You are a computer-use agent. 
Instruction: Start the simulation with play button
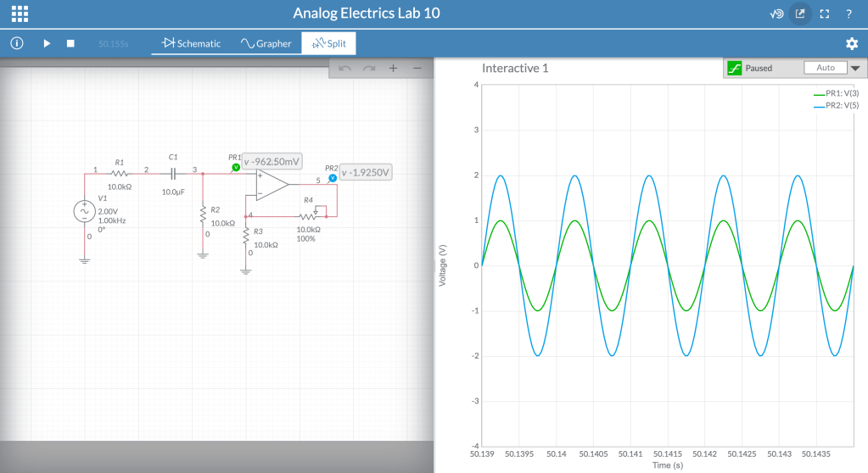(x=47, y=43)
